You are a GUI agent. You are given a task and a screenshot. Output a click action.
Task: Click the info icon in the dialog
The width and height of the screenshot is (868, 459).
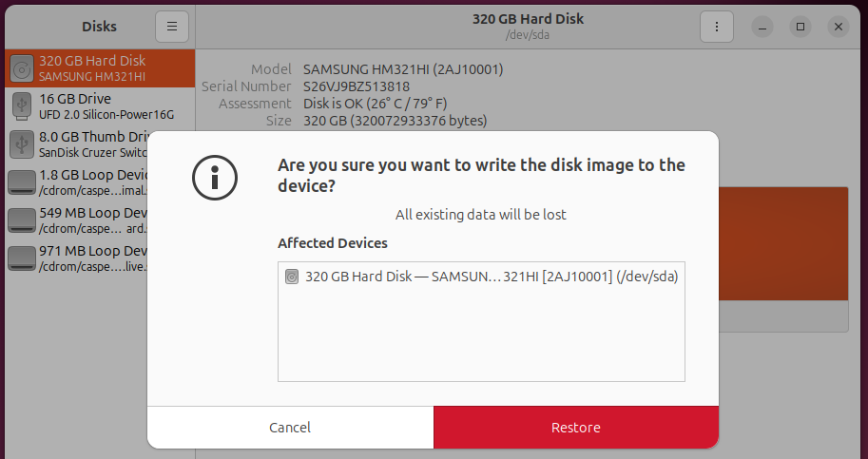point(214,175)
